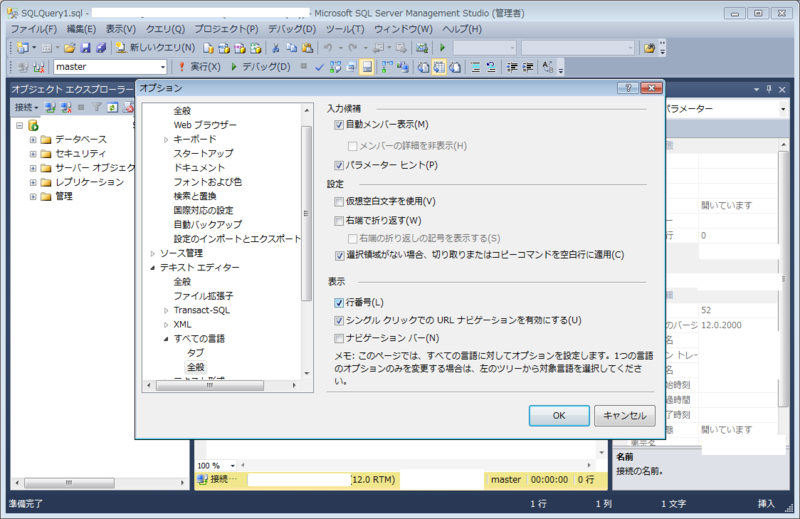Toggle the 選択領域がない場合 copy command checkbox
The height and width of the screenshot is (519, 800).
pos(339,255)
